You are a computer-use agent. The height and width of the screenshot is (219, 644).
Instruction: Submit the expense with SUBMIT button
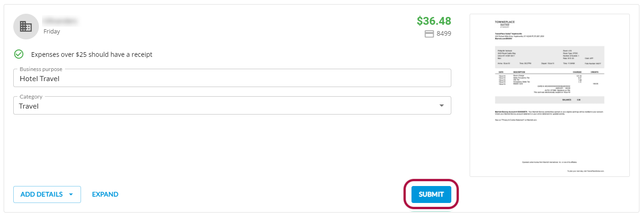click(x=431, y=194)
